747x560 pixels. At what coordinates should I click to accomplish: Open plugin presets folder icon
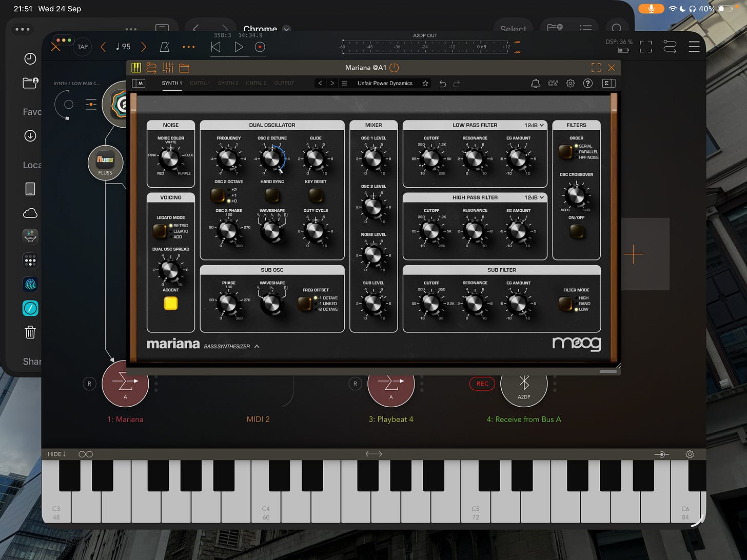[x=185, y=68]
